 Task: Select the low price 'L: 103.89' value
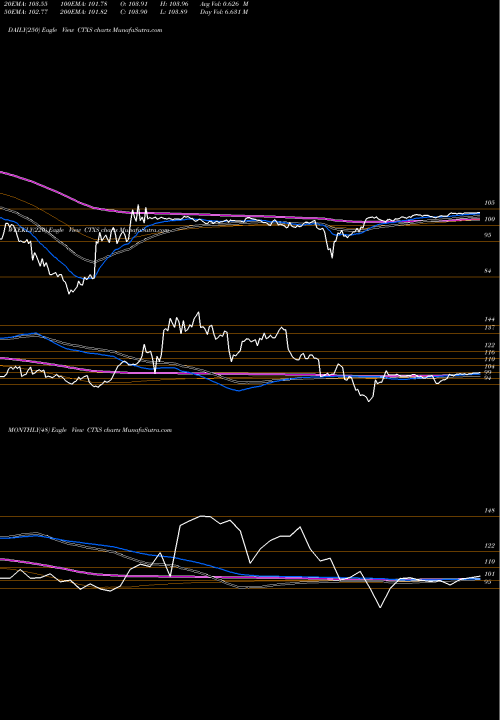point(175,12)
